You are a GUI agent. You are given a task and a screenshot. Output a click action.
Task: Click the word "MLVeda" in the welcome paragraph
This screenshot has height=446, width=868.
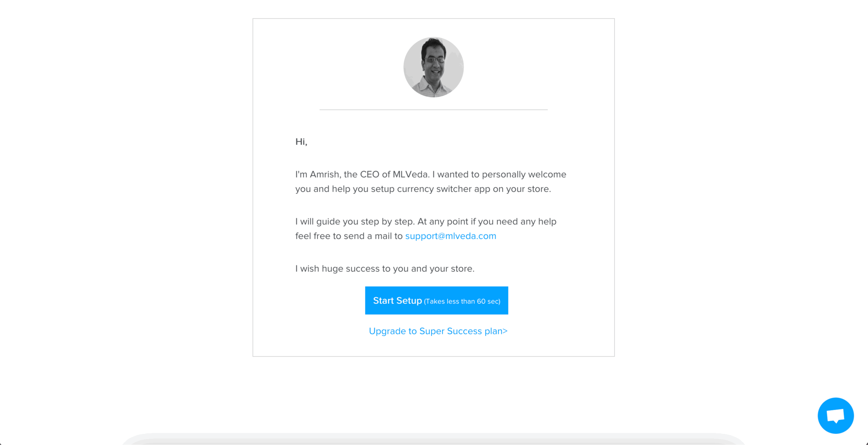tap(410, 174)
